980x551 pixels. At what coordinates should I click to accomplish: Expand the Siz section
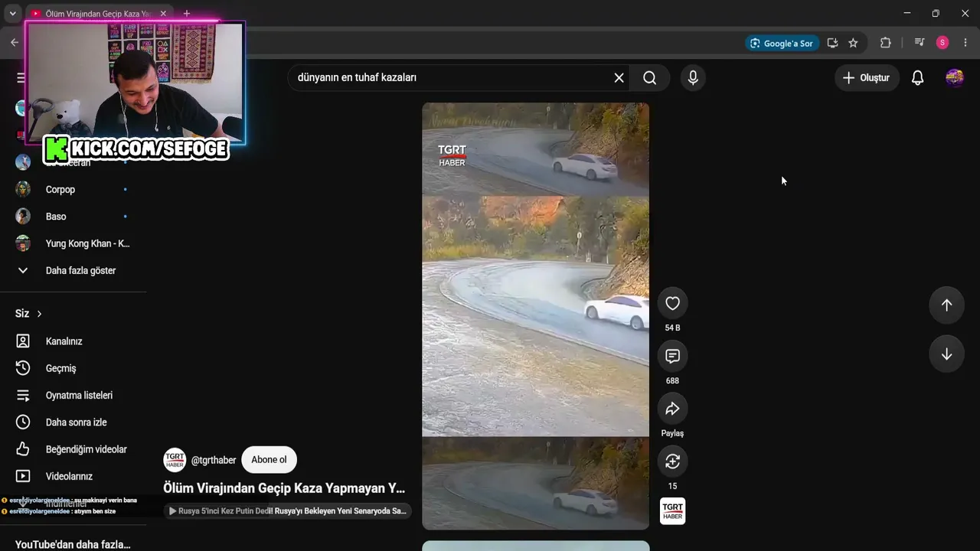tap(29, 314)
